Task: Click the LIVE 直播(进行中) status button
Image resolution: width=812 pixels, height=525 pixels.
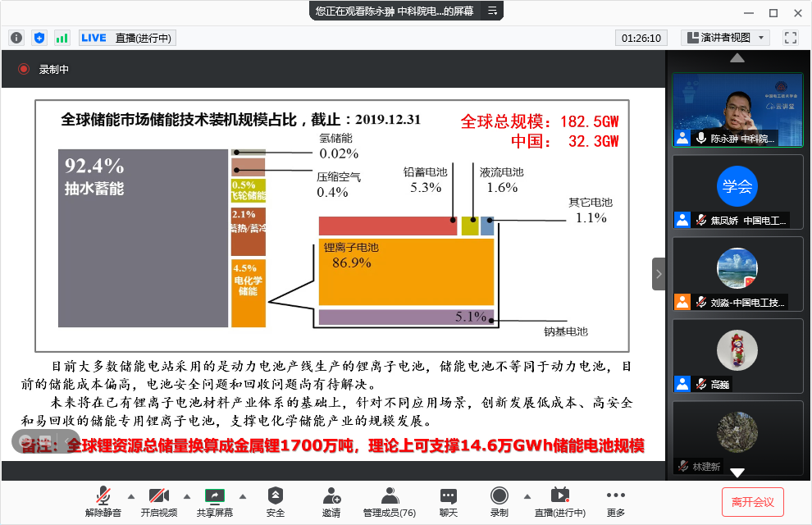Action: pyautogui.click(x=127, y=38)
